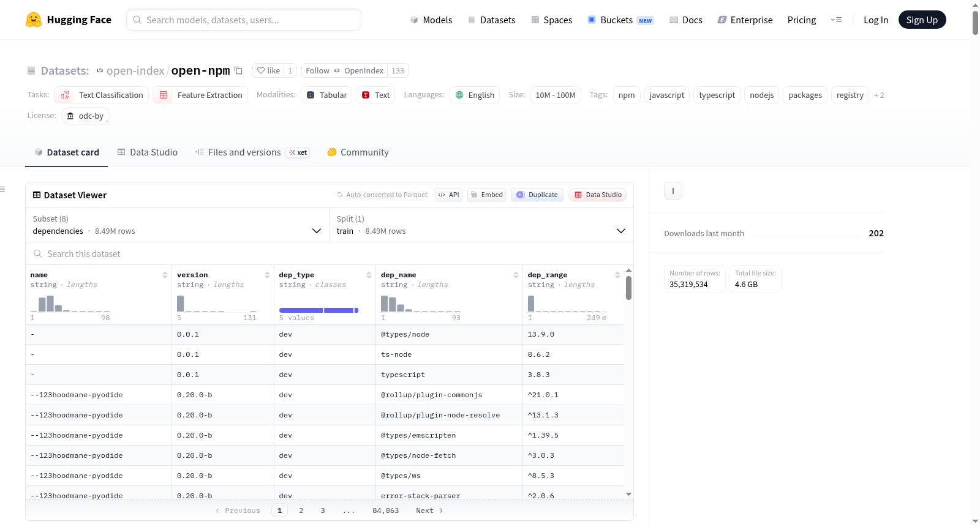Click the left sidebar toggle icon
This screenshot has width=980, height=527.
pos(2,189)
